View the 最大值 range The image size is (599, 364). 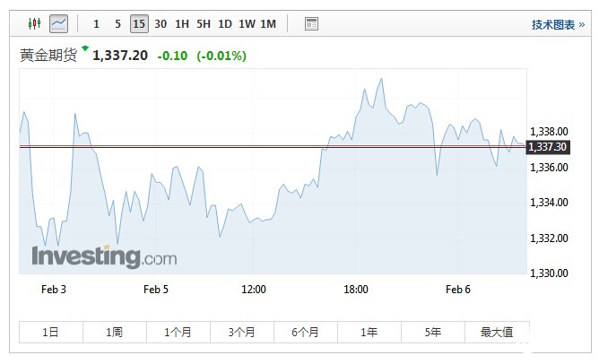(496, 332)
